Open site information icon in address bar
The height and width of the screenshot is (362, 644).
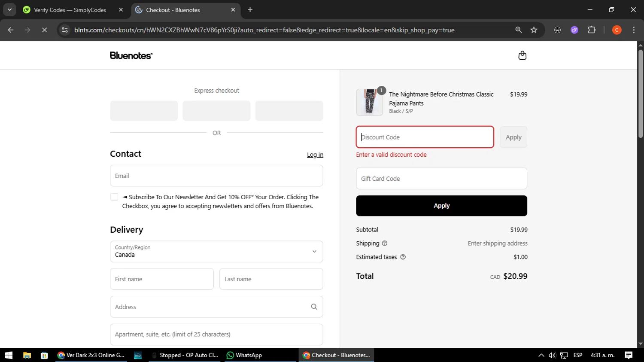point(65,30)
